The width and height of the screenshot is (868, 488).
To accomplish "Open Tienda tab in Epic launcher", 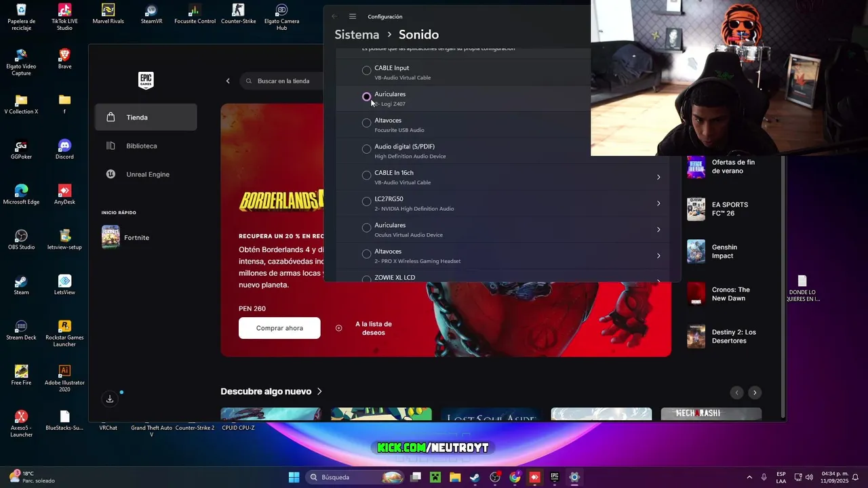I will (x=146, y=117).
